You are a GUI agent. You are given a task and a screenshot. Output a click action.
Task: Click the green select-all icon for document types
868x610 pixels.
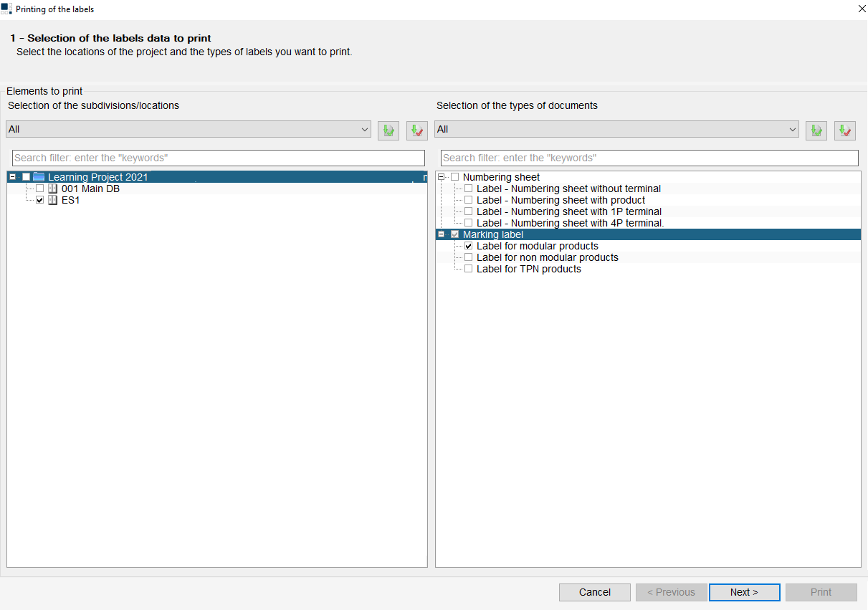pos(816,130)
